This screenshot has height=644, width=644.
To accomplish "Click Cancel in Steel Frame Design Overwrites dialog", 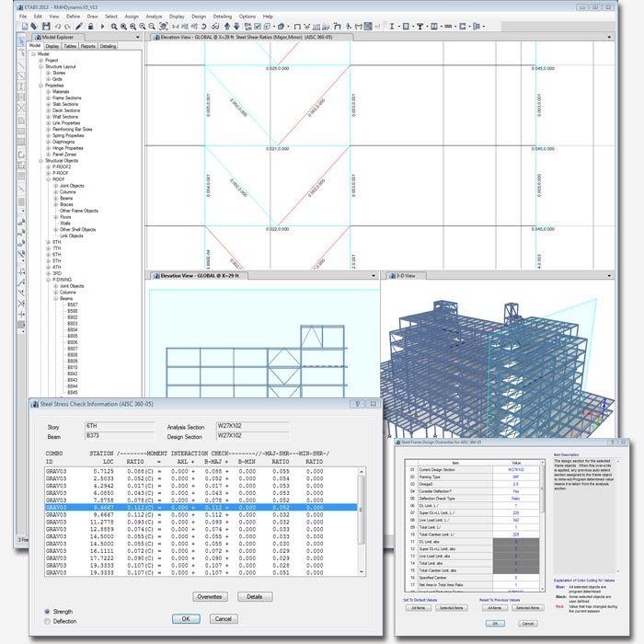I will [x=528, y=623].
